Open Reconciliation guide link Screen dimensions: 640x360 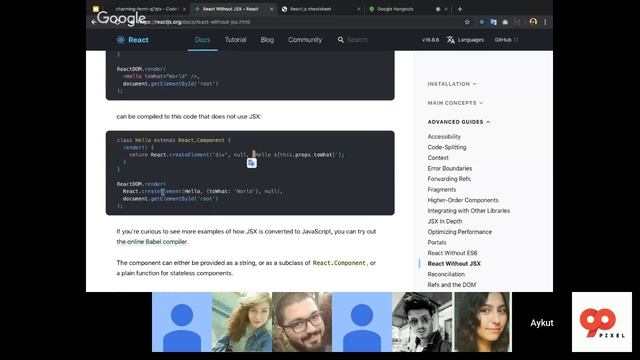coord(446,274)
